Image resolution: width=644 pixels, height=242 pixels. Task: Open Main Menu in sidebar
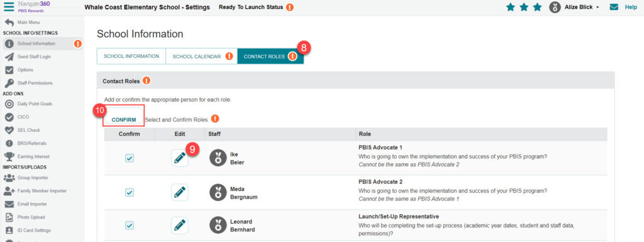point(29,22)
